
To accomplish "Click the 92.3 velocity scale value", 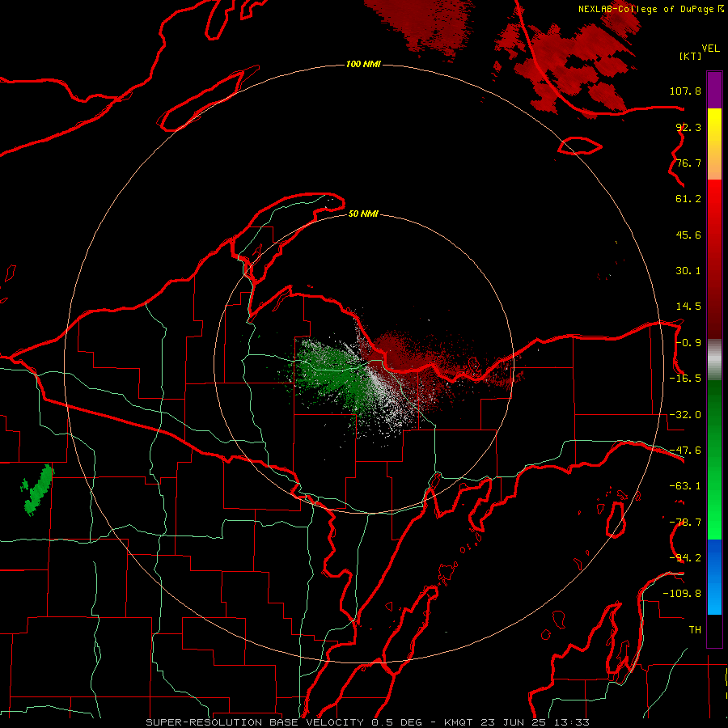I will (x=688, y=127).
